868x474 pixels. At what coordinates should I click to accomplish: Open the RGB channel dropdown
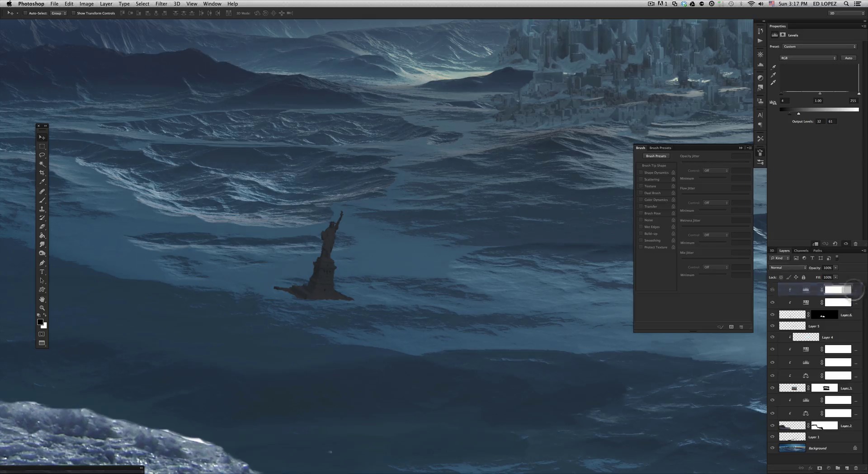coord(808,58)
